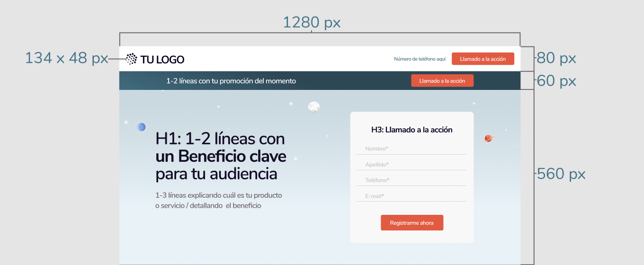Focus the E-mail* input field
Viewport: 644px width, 265px height.
coord(411,196)
